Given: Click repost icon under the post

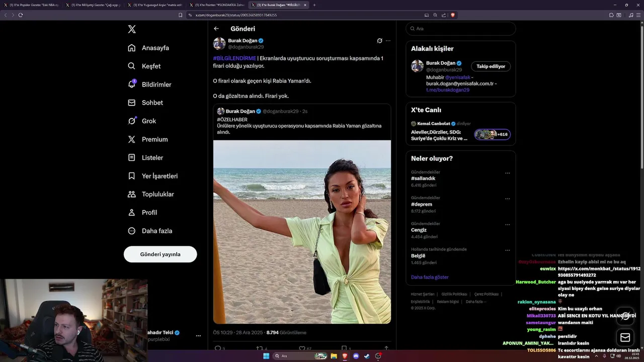Looking at the screenshot, I should pos(260,348).
